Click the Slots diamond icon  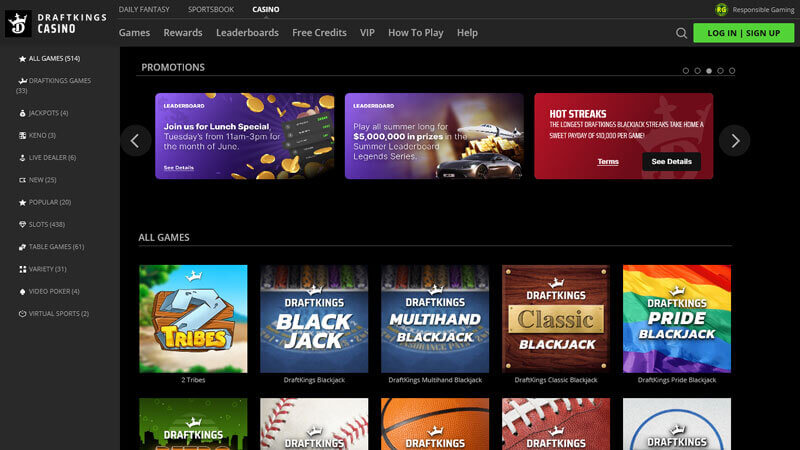click(x=22, y=224)
